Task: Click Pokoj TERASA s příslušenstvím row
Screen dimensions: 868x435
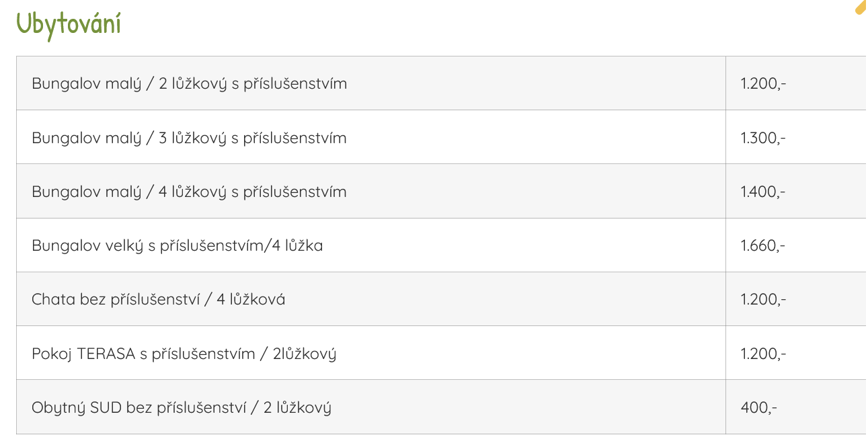Action: coord(441,353)
